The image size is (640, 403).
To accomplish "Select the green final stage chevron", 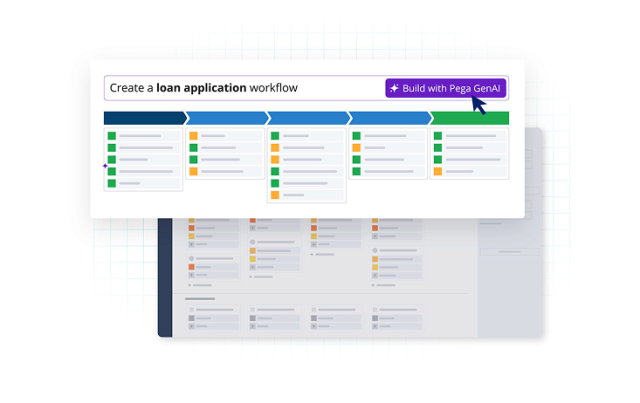I will 470,118.
